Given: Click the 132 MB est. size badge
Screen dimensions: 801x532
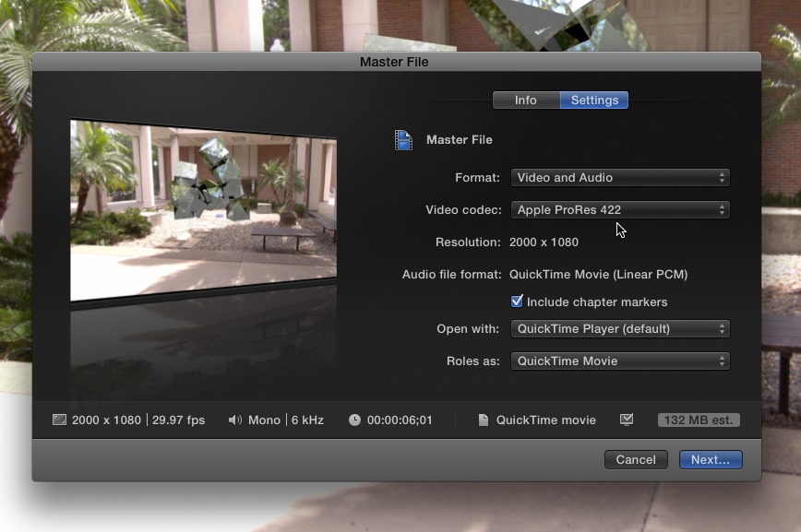Looking at the screenshot, I should pyautogui.click(x=699, y=420).
